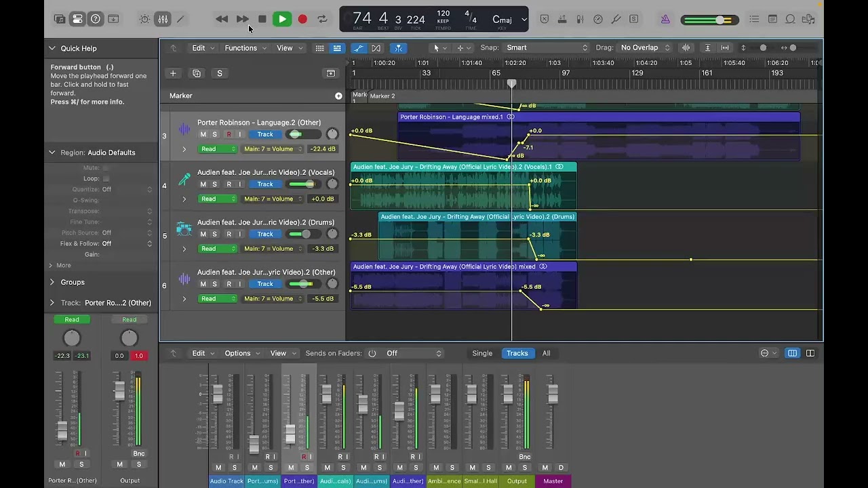This screenshot has width=868, height=488.
Task: Record-enable the Audien (Drums) track
Action: pos(229,234)
